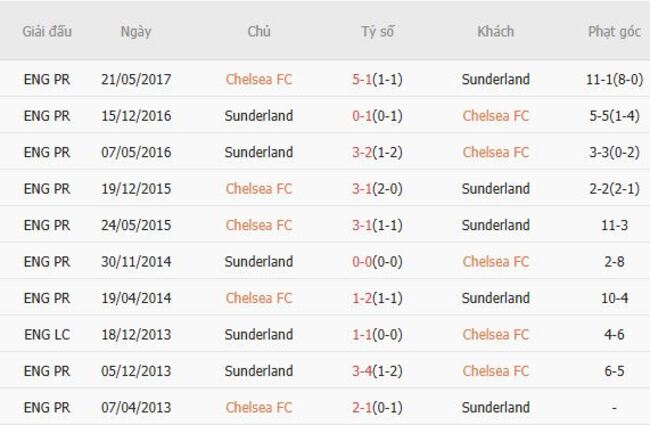Click the Chelsea FC link dated 21/05/2017

[x=259, y=79]
